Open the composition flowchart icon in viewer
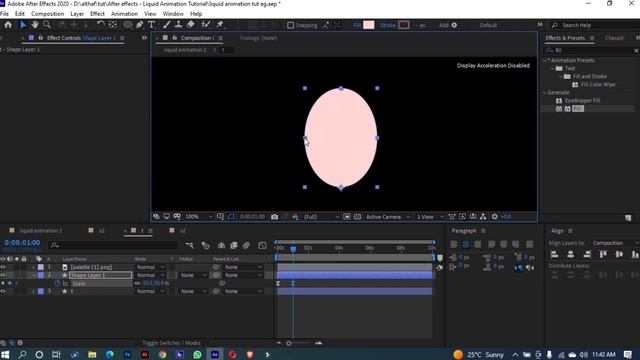The image size is (640, 360). pos(483,217)
